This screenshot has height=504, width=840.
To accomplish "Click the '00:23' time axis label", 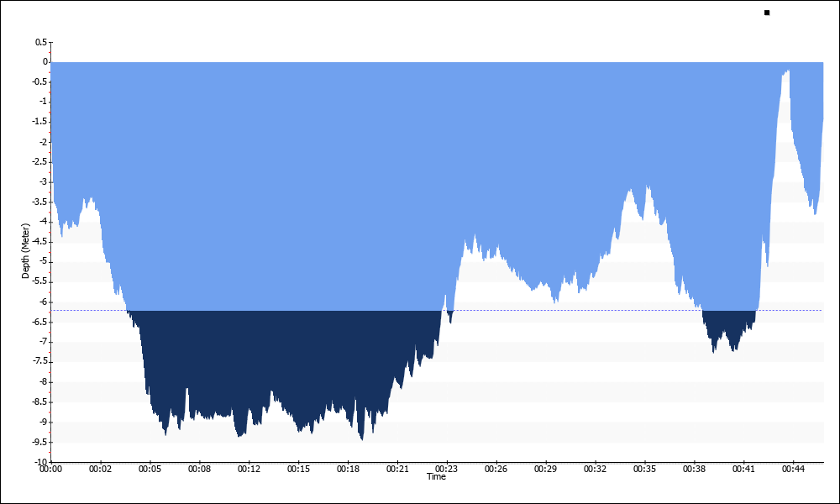I will click(x=446, y=470).
